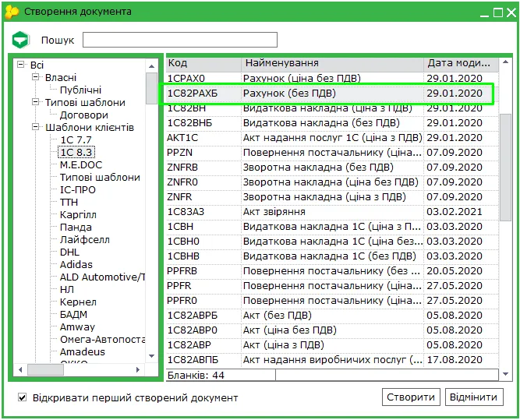The width and height of the screenshot is (520, 420).
Task: Select the 'ALD Automotive' tree item
Action: pyautogui.click(x=102, y=277)
